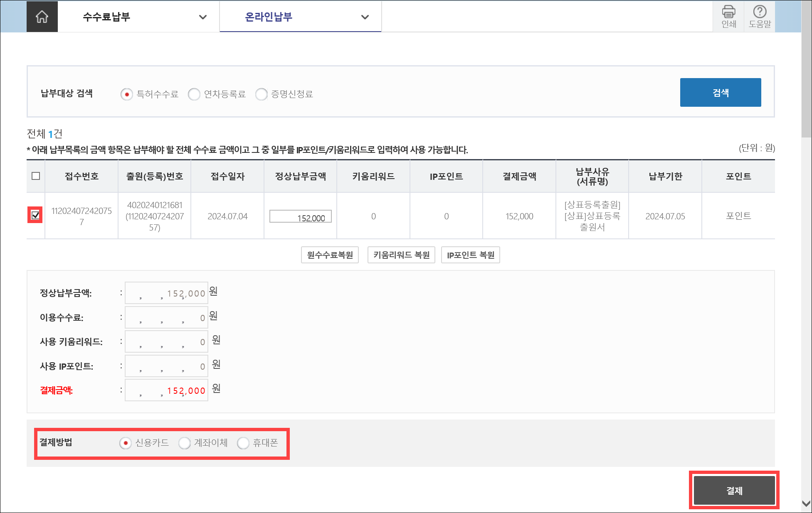Choose 계좌이체 as payment method

[x=185, y=443]
